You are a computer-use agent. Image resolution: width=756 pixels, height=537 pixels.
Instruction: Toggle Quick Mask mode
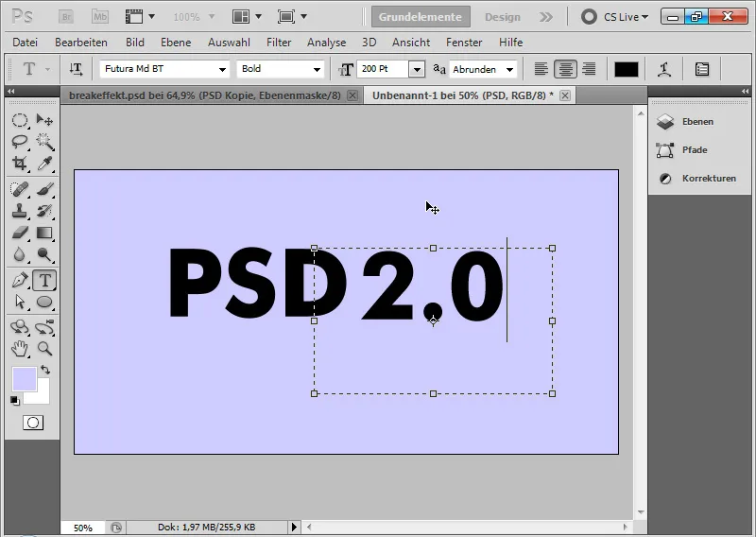tap(33, 423)
